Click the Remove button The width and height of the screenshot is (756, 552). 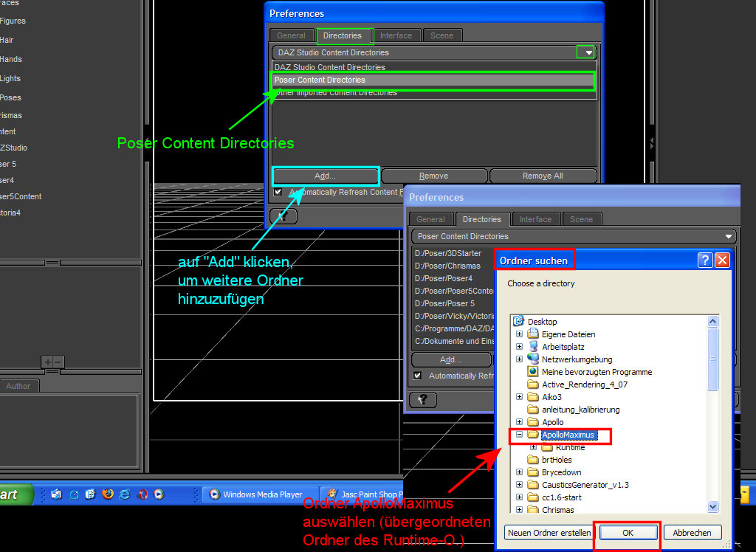point(434,176)
